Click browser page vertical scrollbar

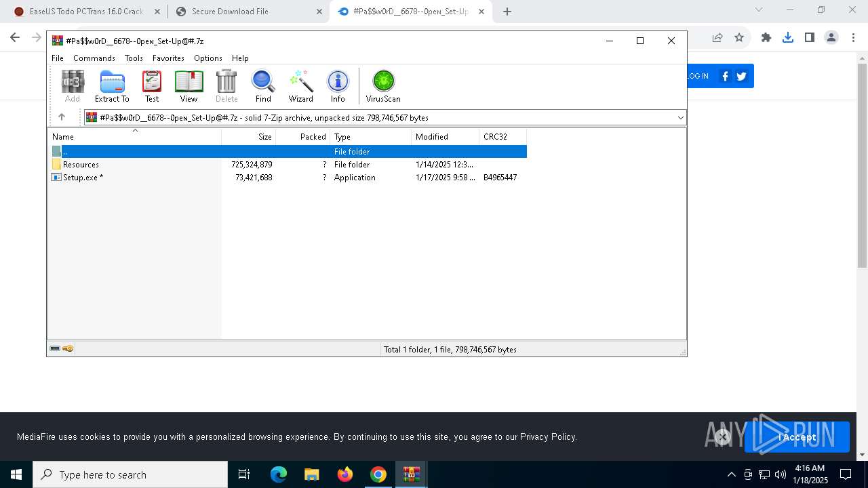pyautogui.click(x=862, y=165)
